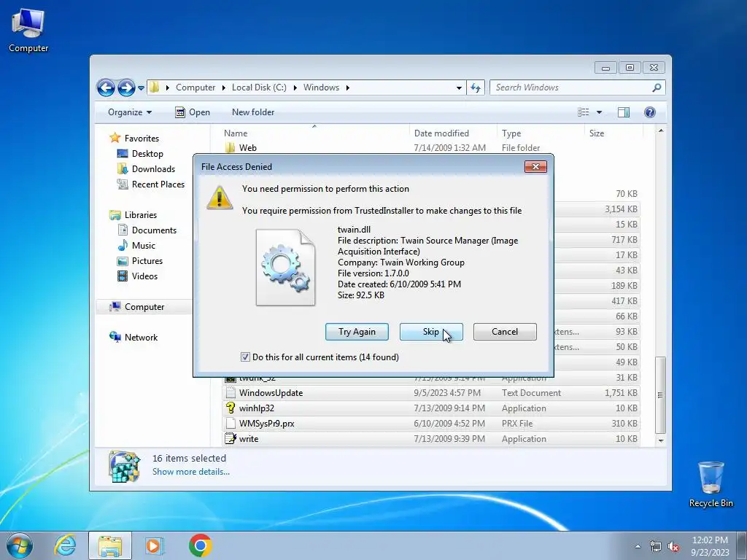Expand the arrow after Computer in breadcrumb

pos(223,87)
